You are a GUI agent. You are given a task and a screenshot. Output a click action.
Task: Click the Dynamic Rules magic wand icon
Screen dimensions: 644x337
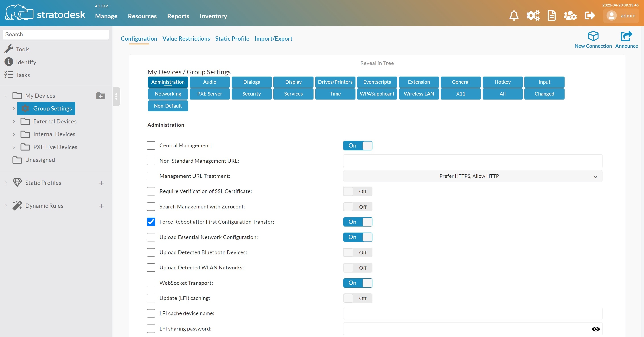tap(17, 206)
